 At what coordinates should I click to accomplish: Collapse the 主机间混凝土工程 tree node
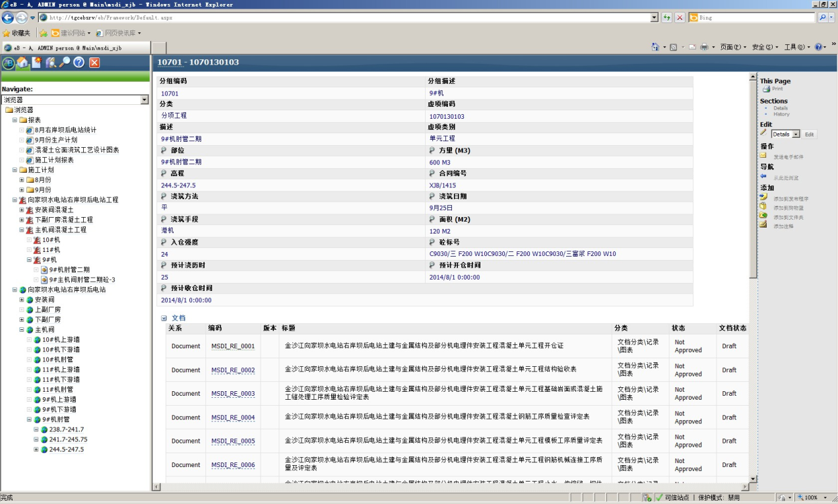pos(22,230)
